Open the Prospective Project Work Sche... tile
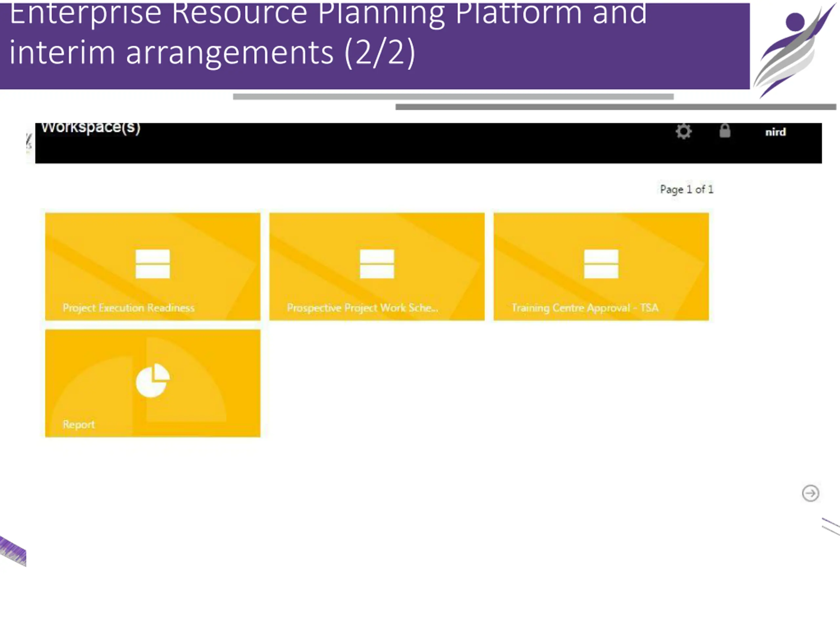 [377, 266]
